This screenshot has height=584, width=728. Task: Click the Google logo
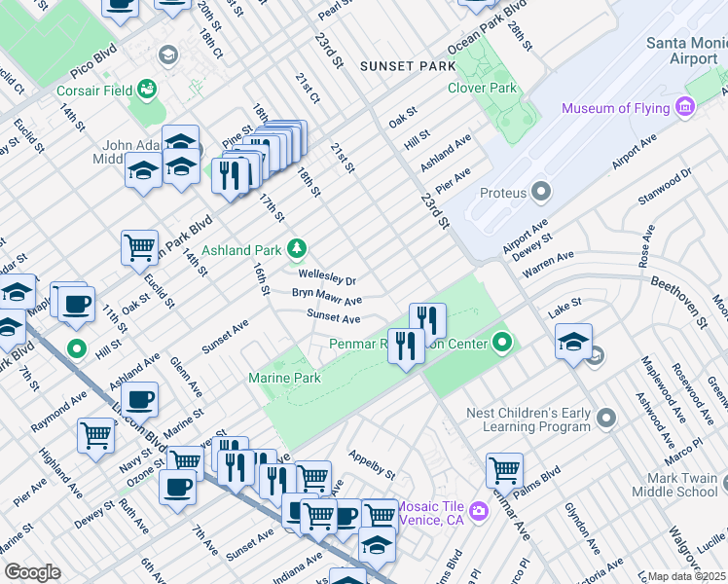click(x=32, y=572)
